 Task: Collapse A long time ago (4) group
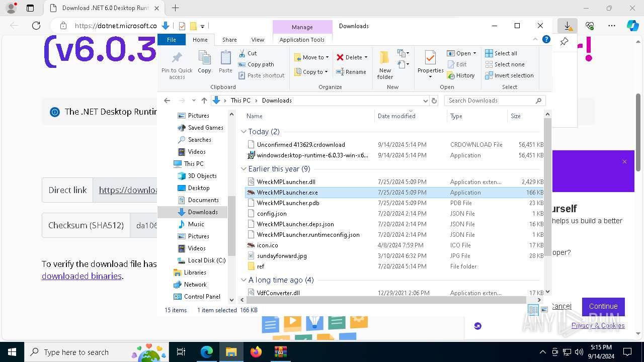(244, 280)
